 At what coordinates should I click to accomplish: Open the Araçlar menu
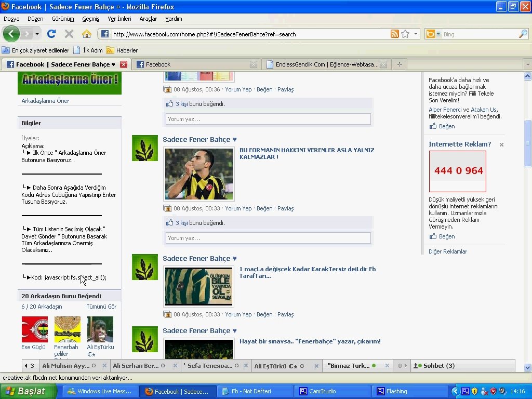click(x=148, y=19)
